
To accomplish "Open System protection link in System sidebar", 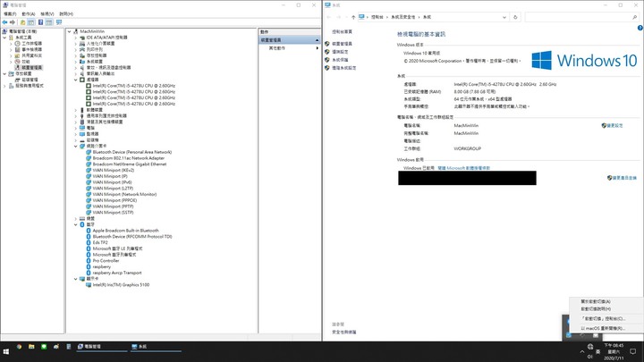I will [340, 60].
